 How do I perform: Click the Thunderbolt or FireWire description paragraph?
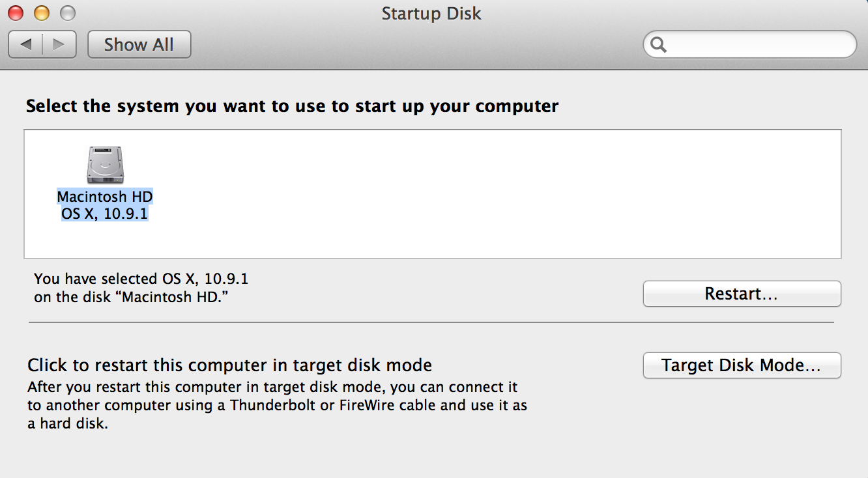pos(277,405)
